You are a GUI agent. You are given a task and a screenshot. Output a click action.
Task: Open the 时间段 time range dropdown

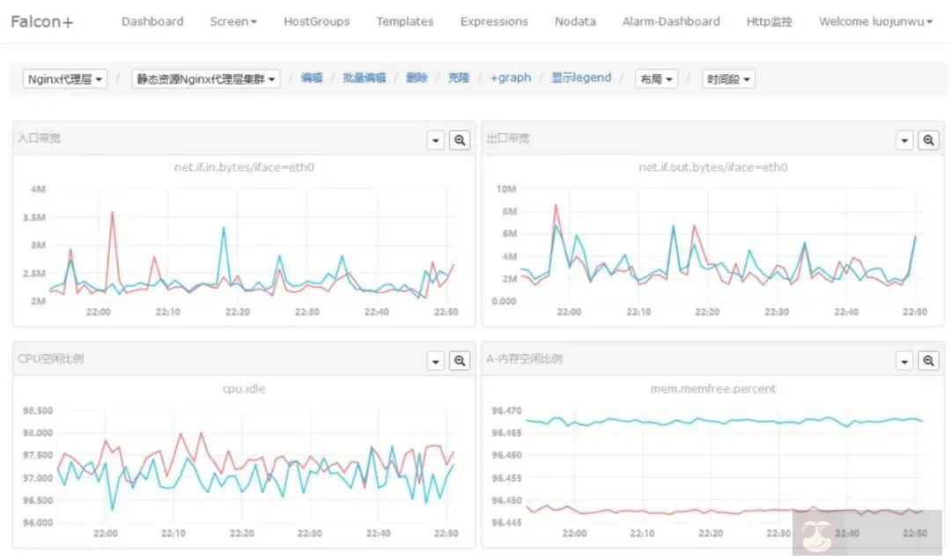(x=728, y=79)
